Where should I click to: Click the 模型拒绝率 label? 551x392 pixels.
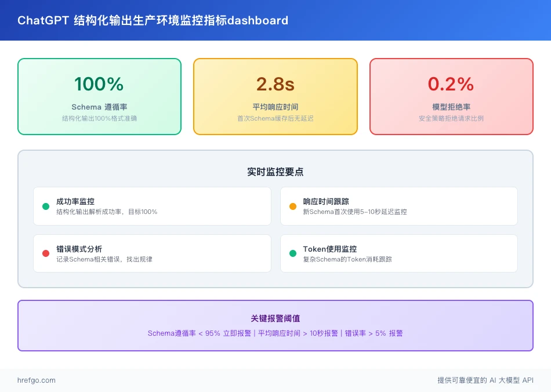coord(451,107)
